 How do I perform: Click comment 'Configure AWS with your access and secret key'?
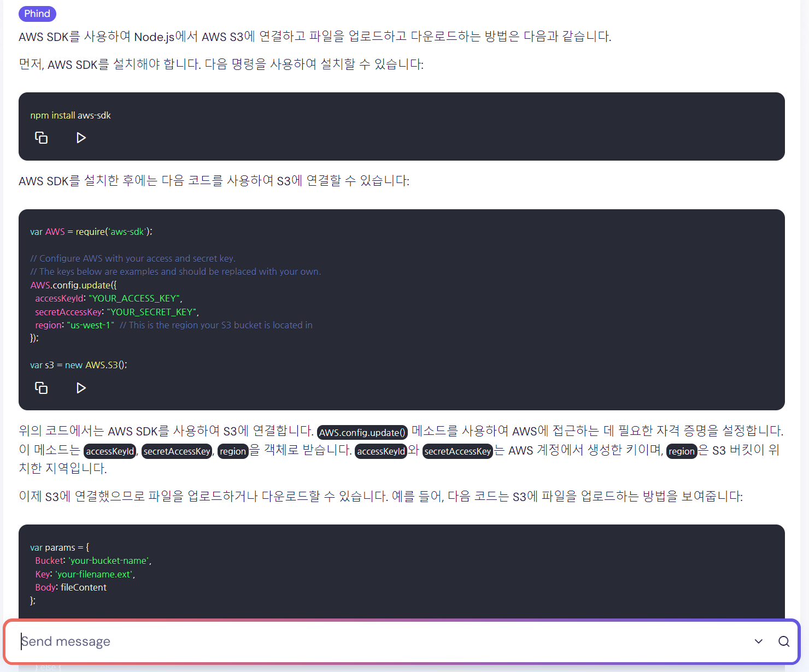[x=133, y=258]
